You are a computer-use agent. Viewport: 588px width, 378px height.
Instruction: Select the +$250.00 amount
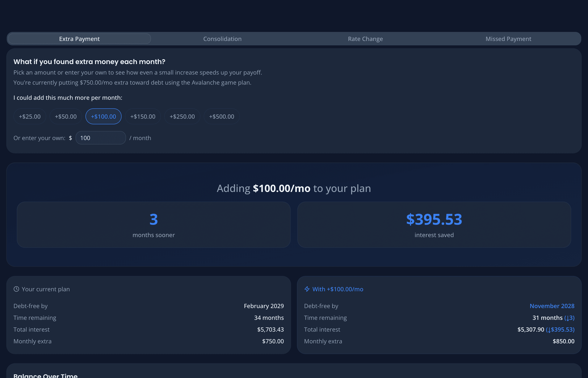click(x=182, y=116)
